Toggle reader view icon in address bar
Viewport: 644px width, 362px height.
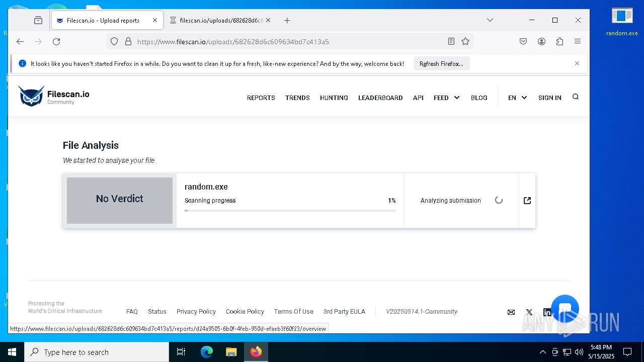451,42
